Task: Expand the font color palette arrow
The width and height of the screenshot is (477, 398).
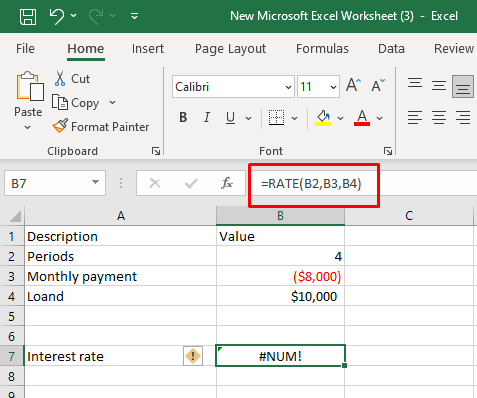Action: 379,118
